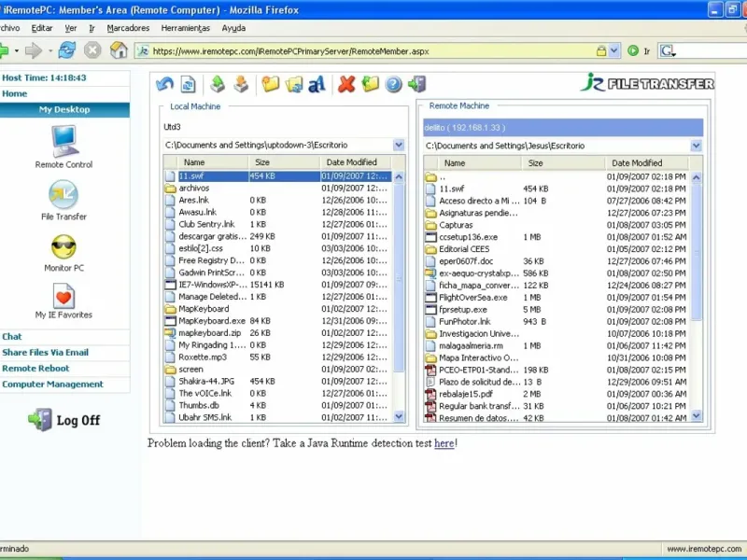Click remote list Date Modified column header

click(646, 162)
